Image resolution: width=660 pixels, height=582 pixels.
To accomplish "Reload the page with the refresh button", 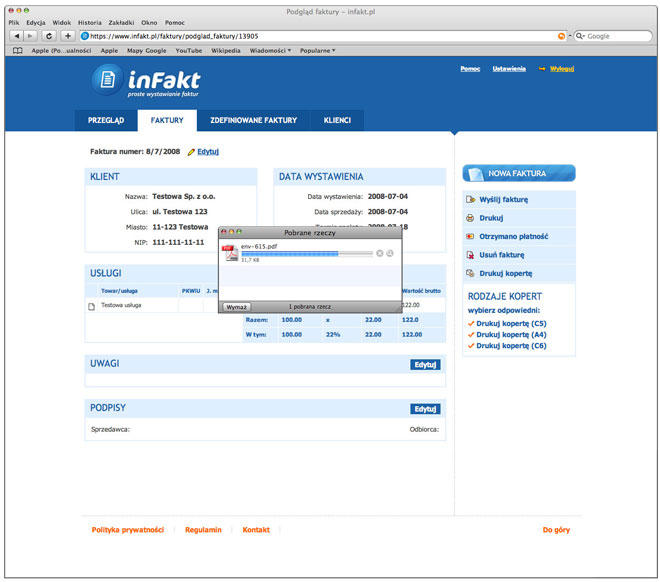I will (49, 36).
